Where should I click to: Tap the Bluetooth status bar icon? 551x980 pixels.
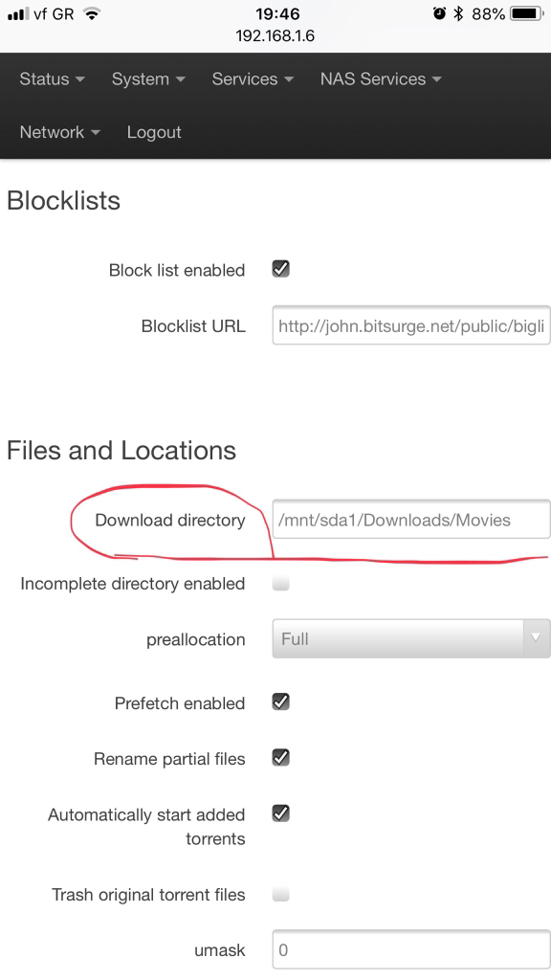[x=458, y=13]
